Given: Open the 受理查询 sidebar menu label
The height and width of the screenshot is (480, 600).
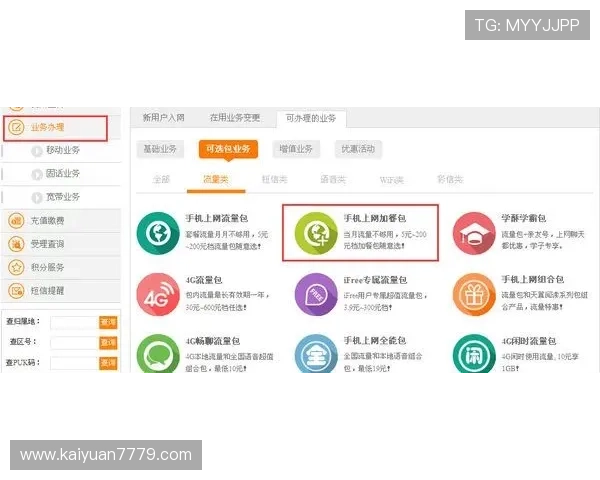Looking at the screenshot, I should click(x=47, y=244).
